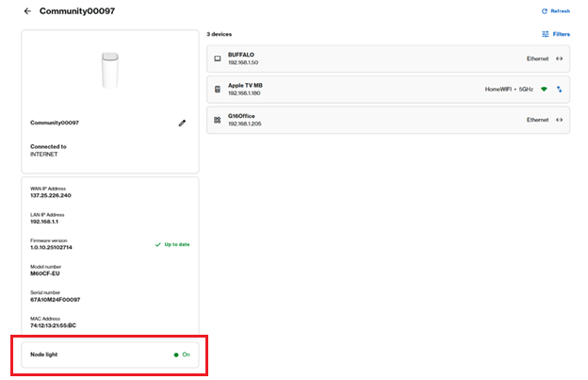This screenshot has height=380, width=588.
Task: Click the Community00097 page title
Action: click(x=77, y=11)
